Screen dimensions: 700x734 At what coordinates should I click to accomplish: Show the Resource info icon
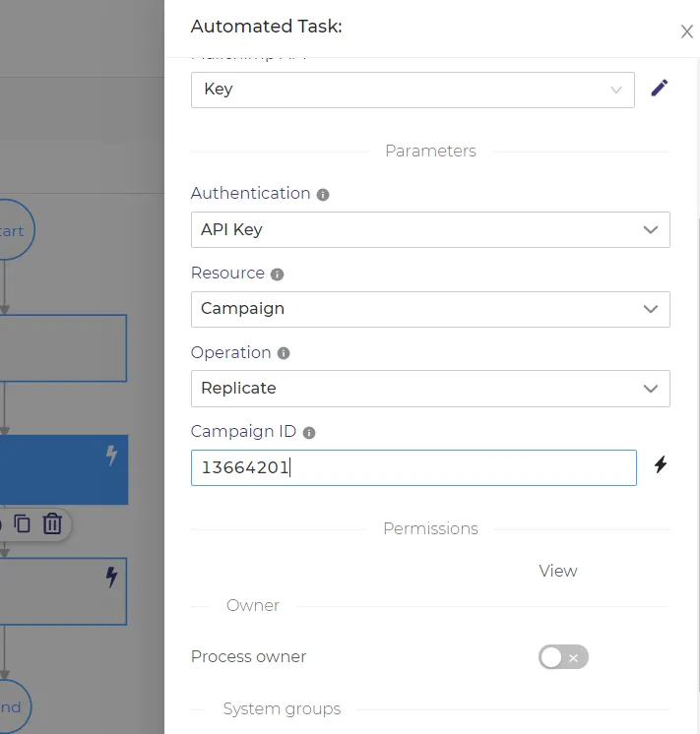click(277, 275)
